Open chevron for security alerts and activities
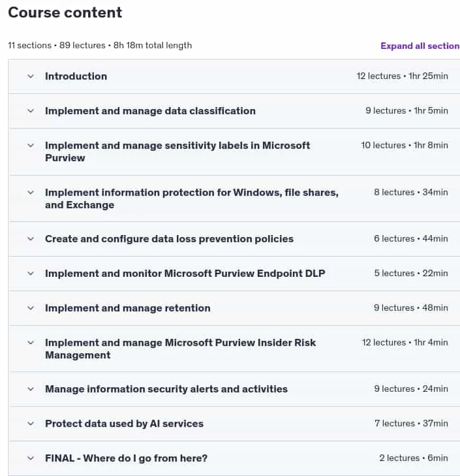 (x=31, y=389)
